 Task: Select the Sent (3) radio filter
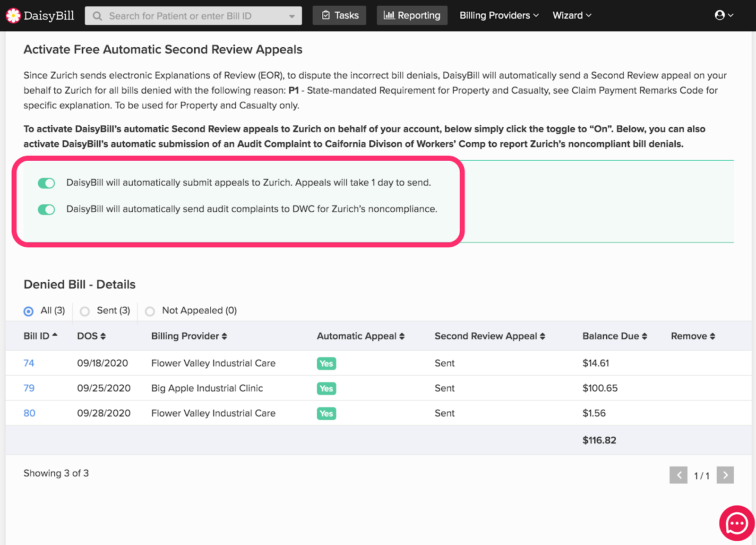pos(85,311)
